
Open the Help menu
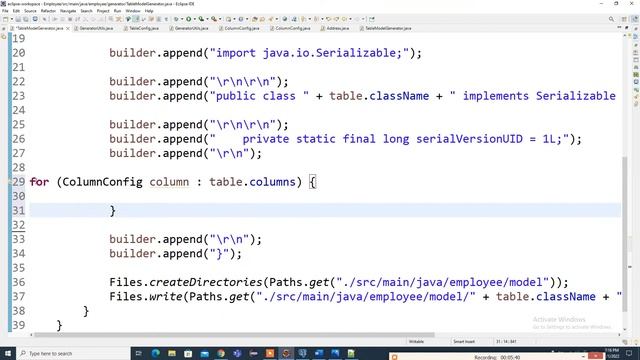(x=149, y=11)
